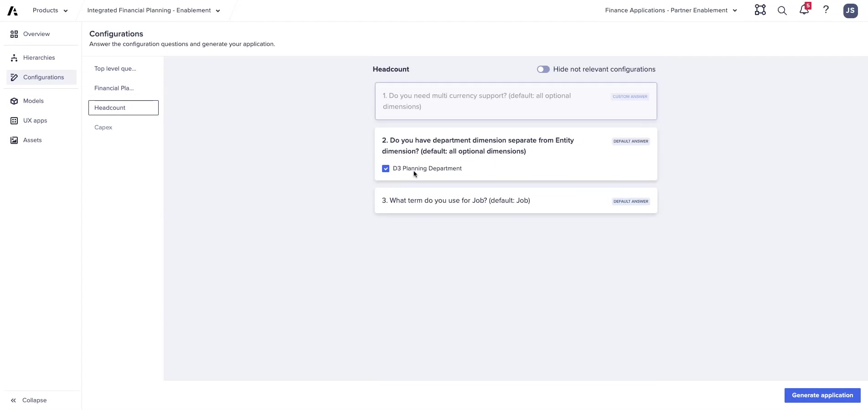868x410 pixels.
Task: Open the Models section icon
Action: (x=14, y=101)
